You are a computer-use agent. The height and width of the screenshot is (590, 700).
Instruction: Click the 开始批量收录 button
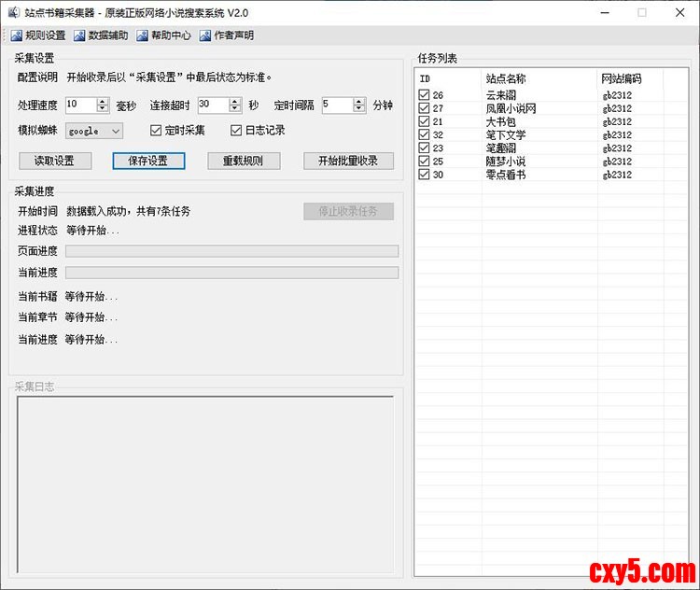click(348, 161)
